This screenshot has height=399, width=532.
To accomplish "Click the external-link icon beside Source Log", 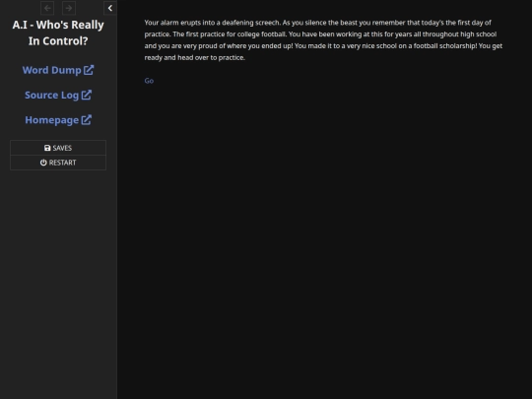I will point(87,95).
